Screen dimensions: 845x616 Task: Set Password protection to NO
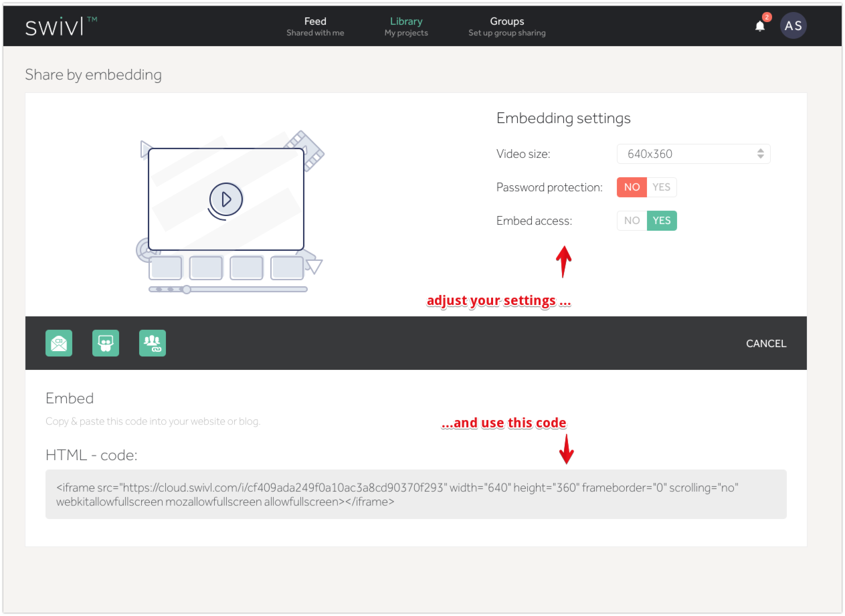click(632, 187)
